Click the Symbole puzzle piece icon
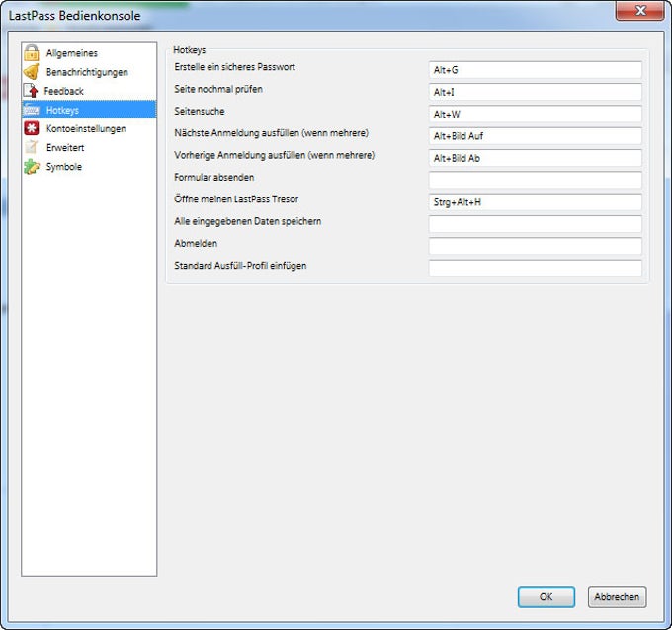This screenshot has width=672, height=630. point(32,166)
